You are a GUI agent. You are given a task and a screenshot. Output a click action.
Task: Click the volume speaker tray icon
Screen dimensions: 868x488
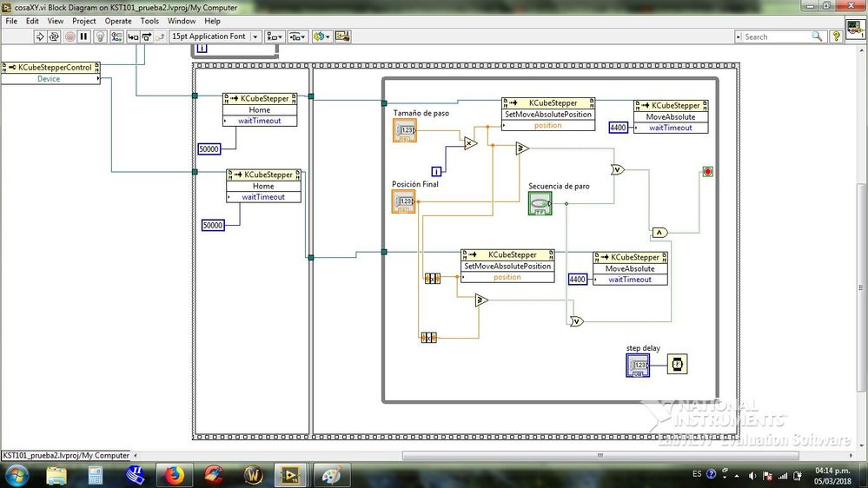click(x=752, y=475)
